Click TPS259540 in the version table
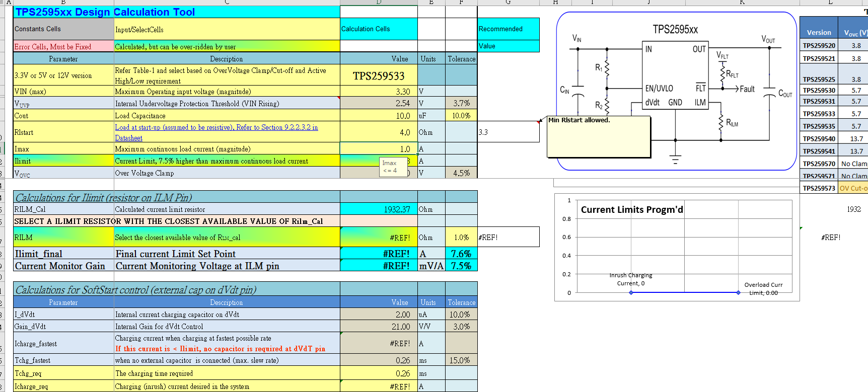The width and height of the screenshot is (868, 392). [x=819, y=138]
